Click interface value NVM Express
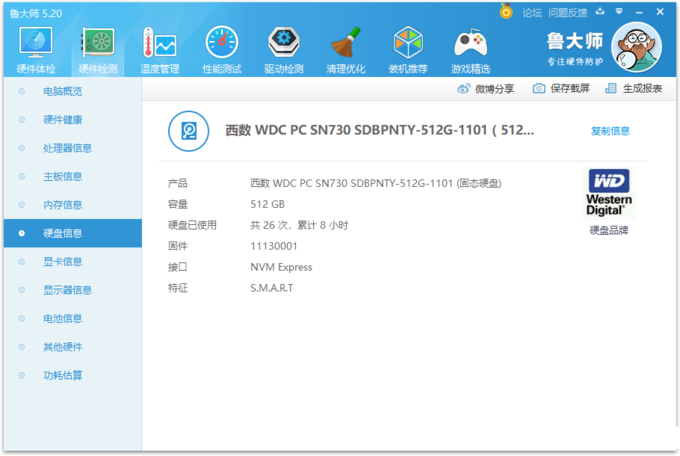680x456 pixels. (x=281, y=267)
